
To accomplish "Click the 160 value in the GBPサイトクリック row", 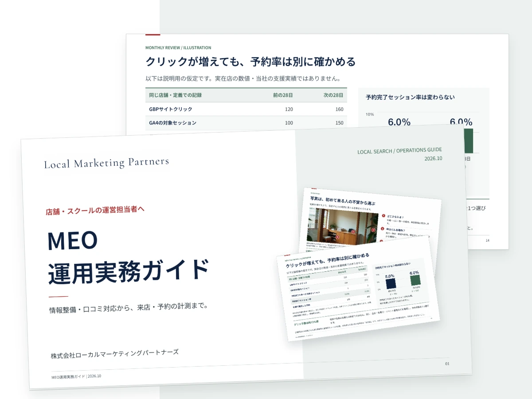I will pos(339,109).
